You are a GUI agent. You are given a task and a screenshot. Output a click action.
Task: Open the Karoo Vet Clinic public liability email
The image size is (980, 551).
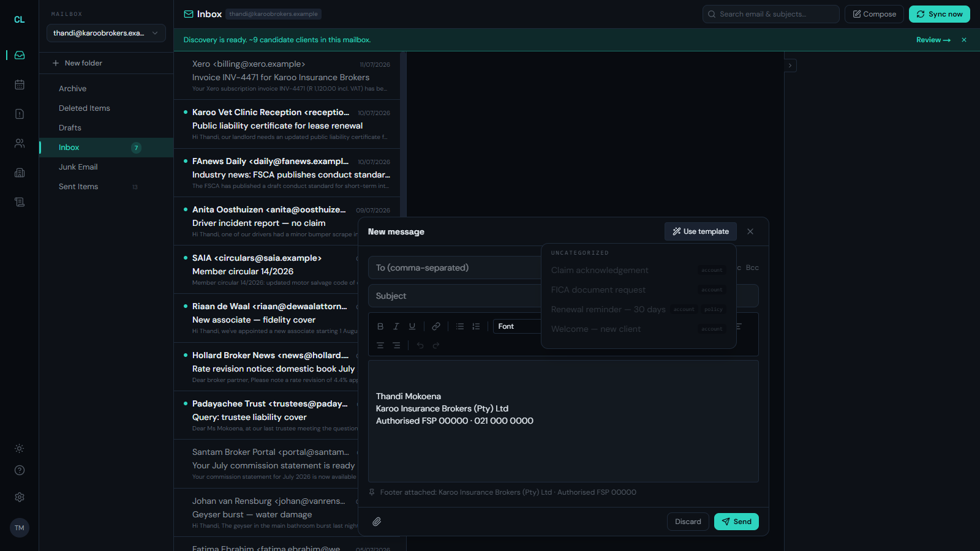(287, 124)
